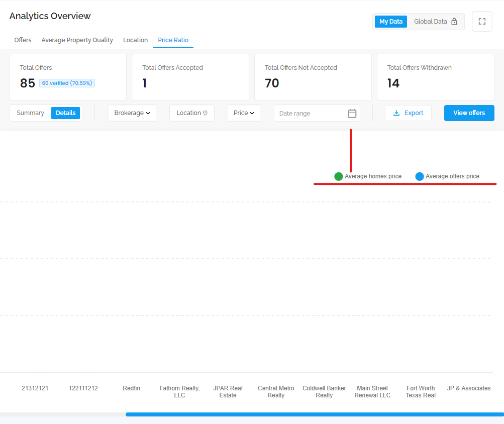Click the View offers button
Screen dimensions: 504x424
click(469, 113)
